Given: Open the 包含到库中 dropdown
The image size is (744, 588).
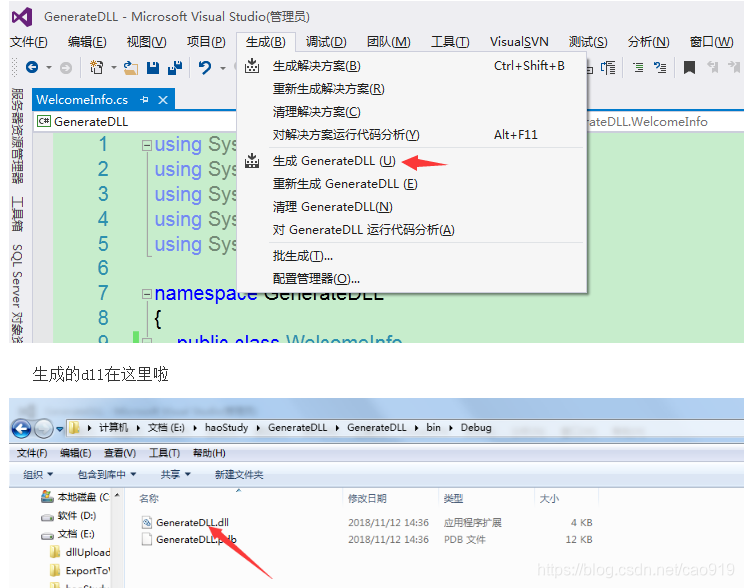Looking at the screenshot, I should 107,474.
